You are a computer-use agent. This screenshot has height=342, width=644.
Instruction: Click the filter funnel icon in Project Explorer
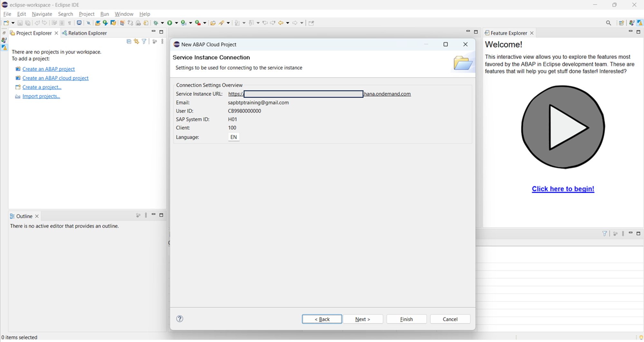tap(144, 42)
